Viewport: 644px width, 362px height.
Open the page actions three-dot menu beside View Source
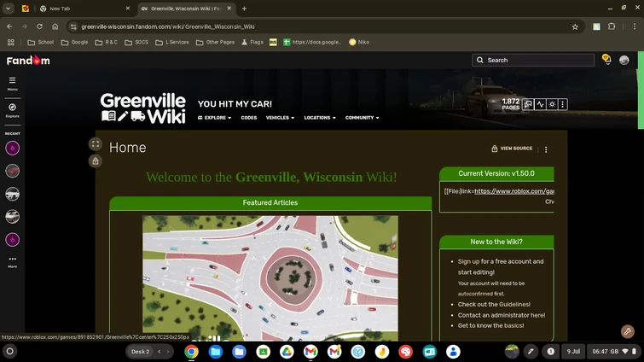[x=546, y=149]
